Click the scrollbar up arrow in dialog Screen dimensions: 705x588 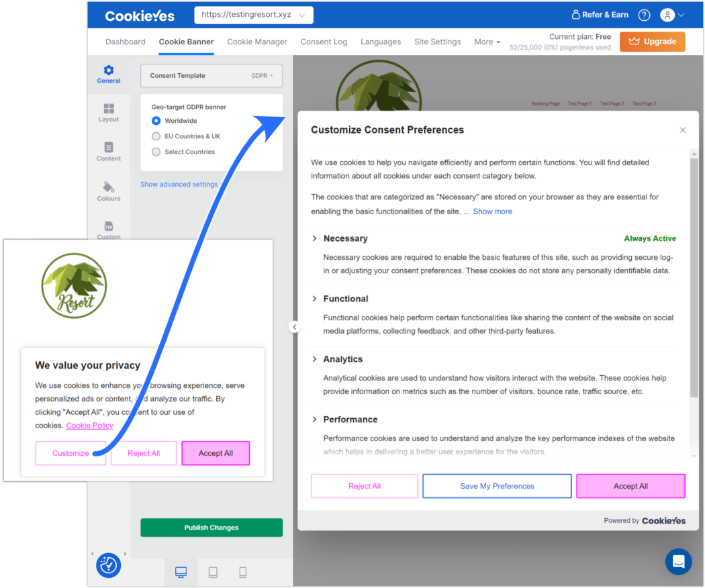click(x=694, y=154)
